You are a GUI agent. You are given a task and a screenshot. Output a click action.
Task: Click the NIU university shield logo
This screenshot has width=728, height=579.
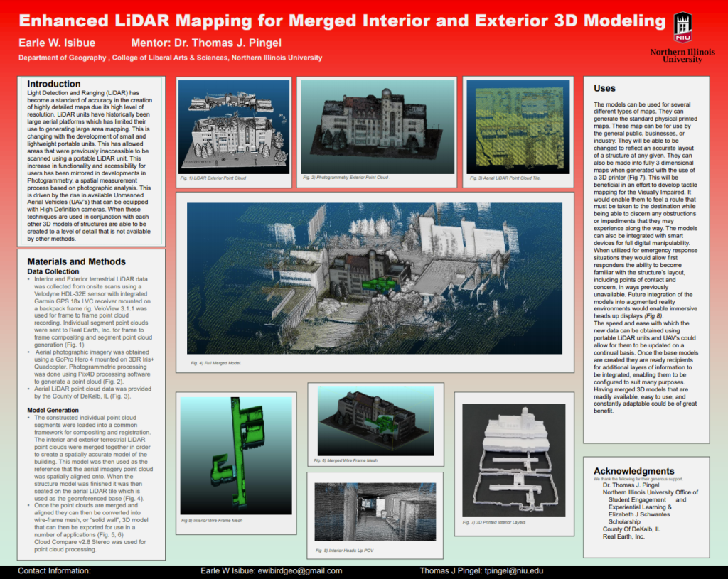pyautogui.click(x=682, y=26)
